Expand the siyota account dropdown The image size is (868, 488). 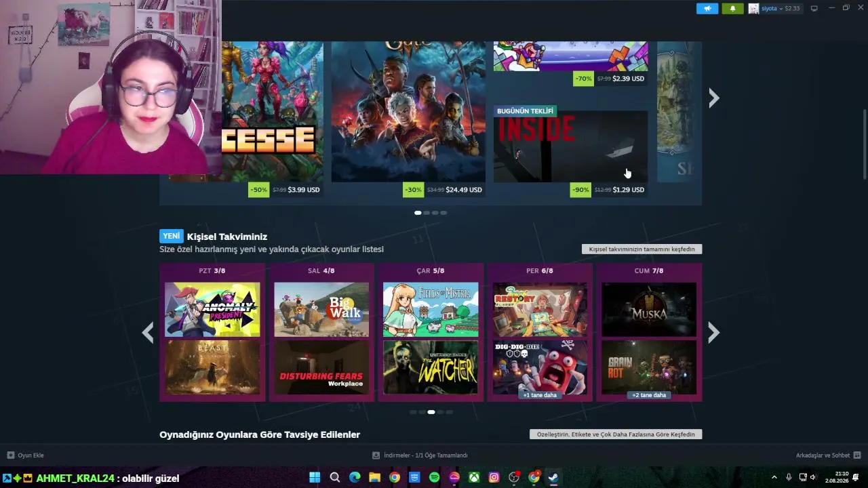coord(781,9)
